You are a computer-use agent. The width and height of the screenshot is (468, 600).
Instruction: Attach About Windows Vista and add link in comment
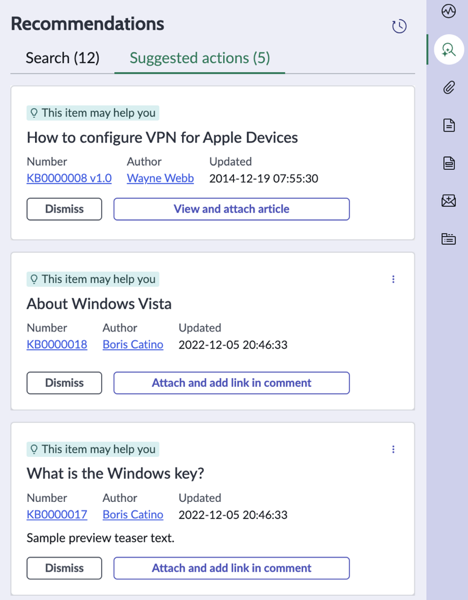point(232,383)
